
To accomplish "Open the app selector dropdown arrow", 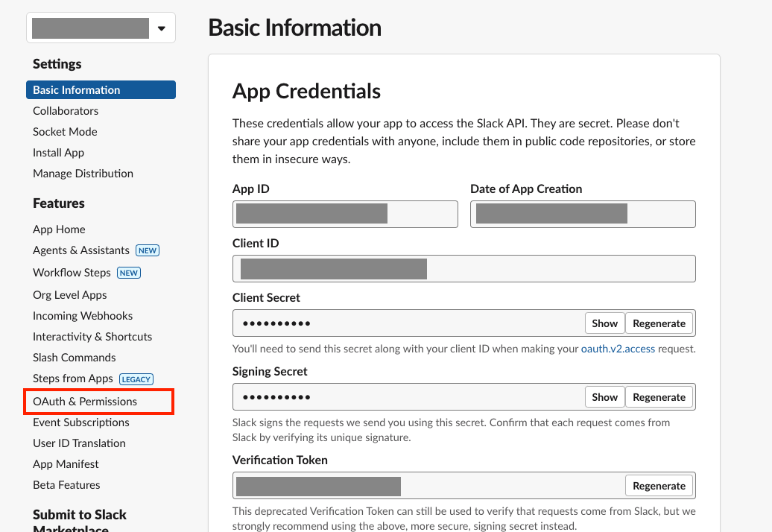I will [162, 28].
